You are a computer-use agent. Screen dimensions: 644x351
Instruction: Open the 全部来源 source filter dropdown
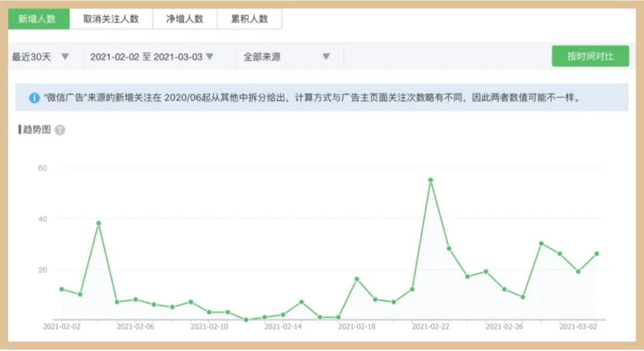pyautogui.click(x=283, y=56)
